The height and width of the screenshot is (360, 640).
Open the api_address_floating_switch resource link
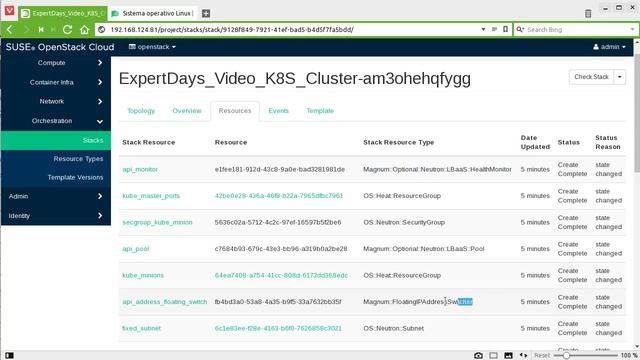[164, 302]
